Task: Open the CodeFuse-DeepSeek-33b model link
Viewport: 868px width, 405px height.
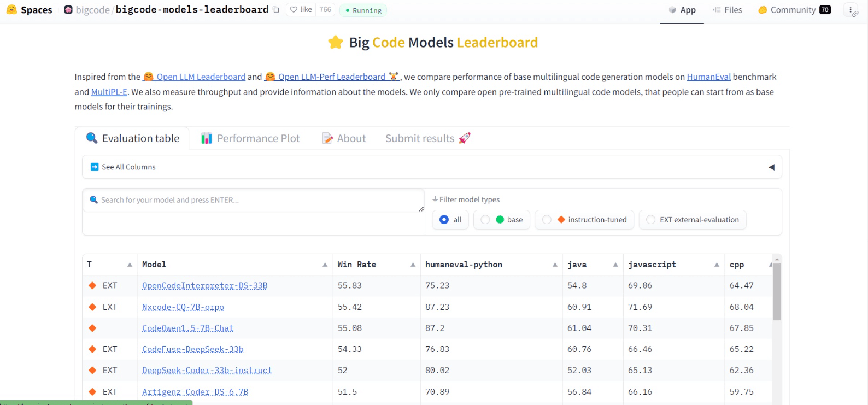Action: coord(192,349)
